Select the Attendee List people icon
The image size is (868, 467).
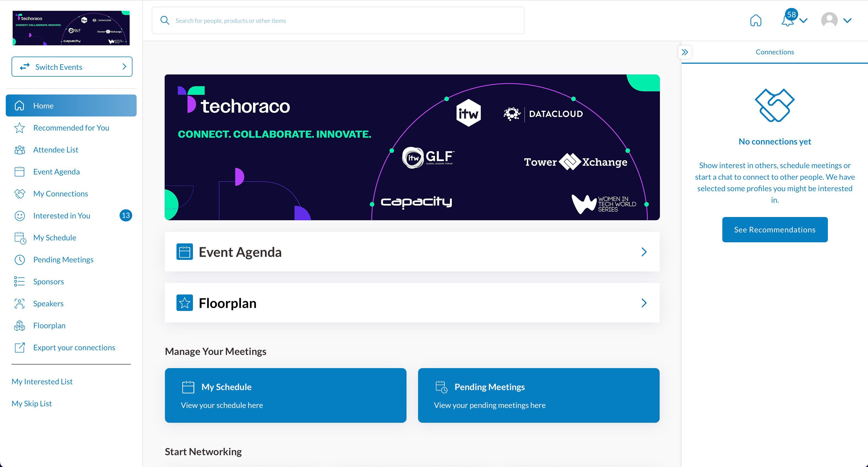(x=20, y=149)
